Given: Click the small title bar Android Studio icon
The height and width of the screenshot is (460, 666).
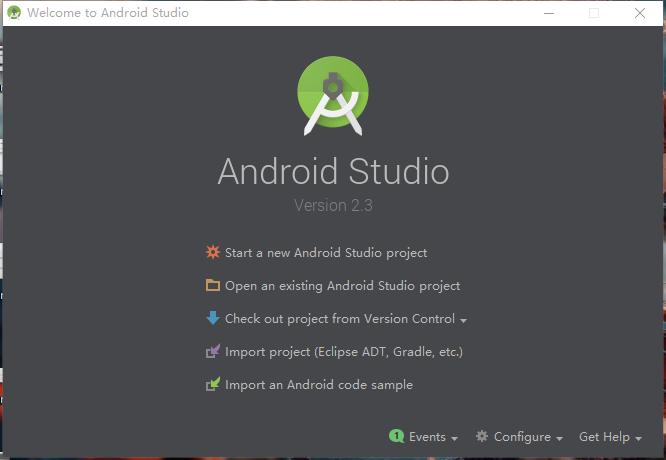Looking at the screenshot, I should [14, 13].
